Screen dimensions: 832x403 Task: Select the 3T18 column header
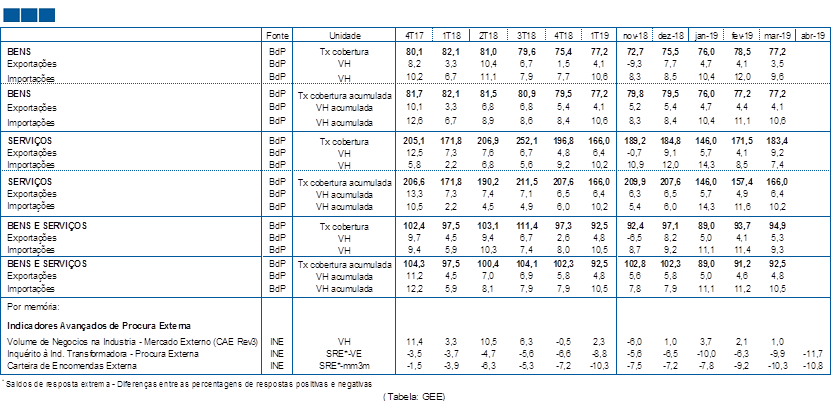(526, 36)
